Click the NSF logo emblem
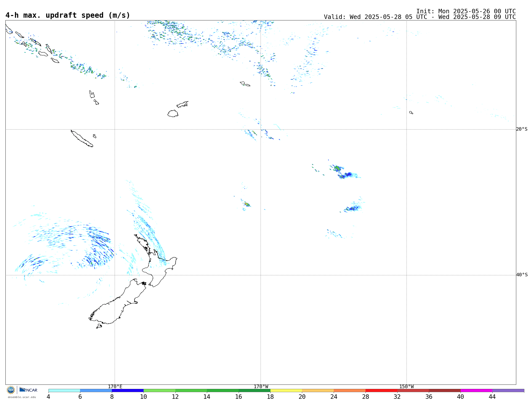This screenshot has width=532, height=400. (x=11, y=390)
